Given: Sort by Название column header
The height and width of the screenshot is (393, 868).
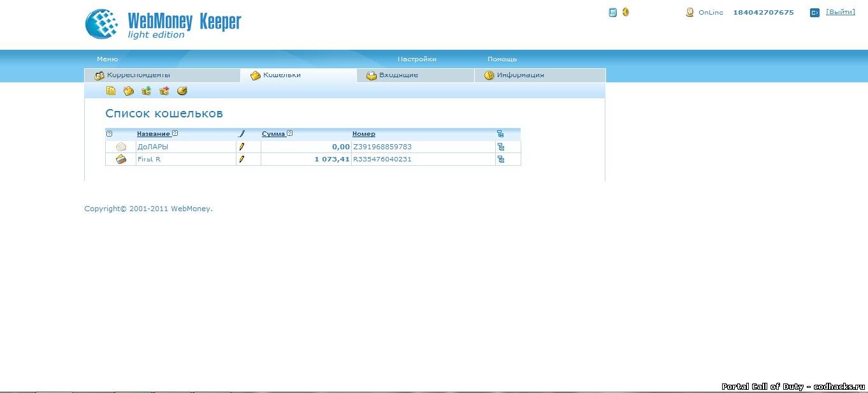Looking at the screenshot, I should point(154,134).
